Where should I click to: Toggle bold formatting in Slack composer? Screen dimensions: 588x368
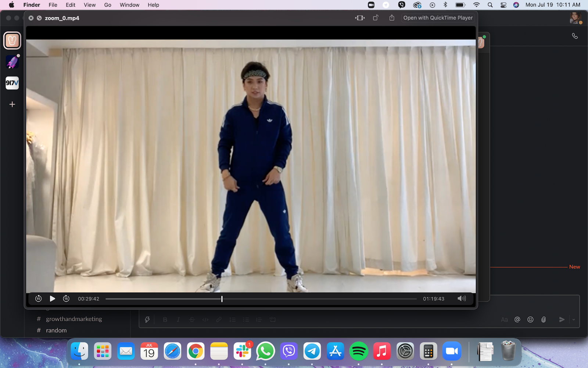pyautogui.click(x=165, y=319)
